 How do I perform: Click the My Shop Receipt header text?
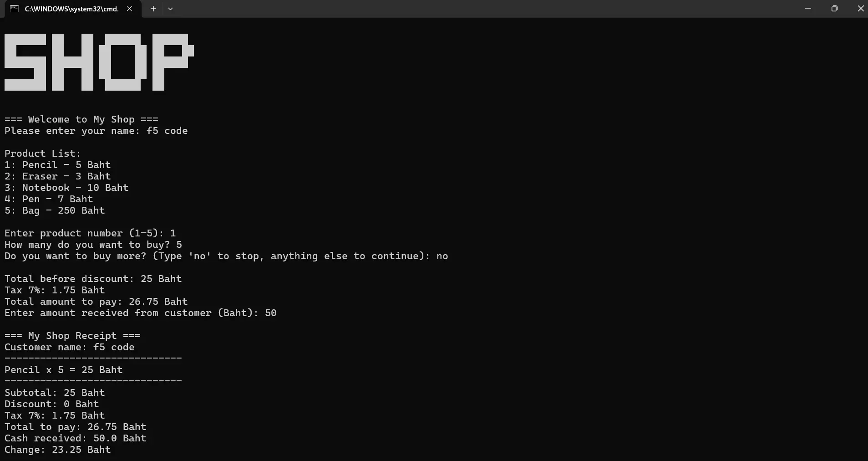point(72,336)
